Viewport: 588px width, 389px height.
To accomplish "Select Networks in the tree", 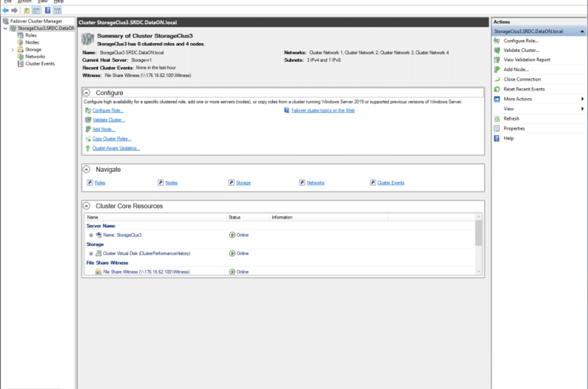I will pyautogui.click(x=35, y=57).
